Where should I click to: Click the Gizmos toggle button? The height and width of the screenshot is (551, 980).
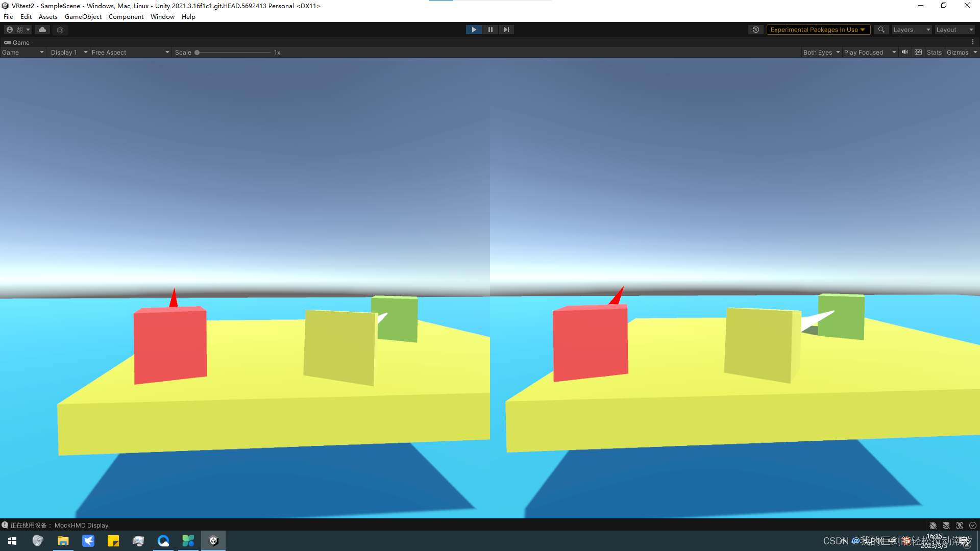tap(957, 52)
